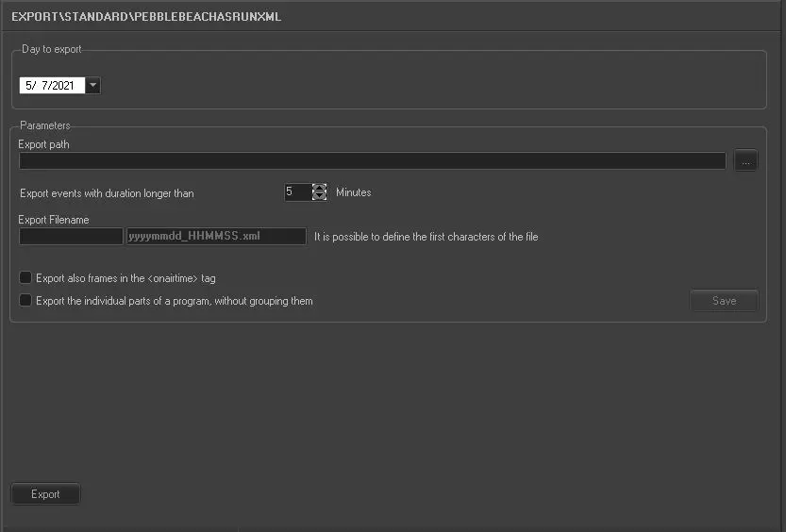Click the Export button
The image size is (786, 532).
tap(45, 494)
